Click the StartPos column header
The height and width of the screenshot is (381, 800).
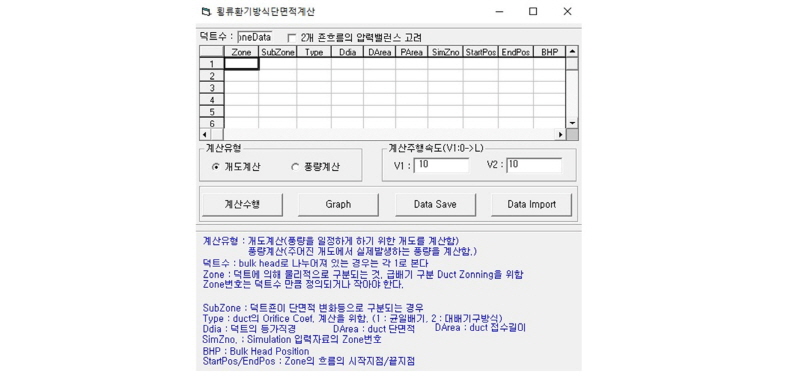[x=481, y=52]
